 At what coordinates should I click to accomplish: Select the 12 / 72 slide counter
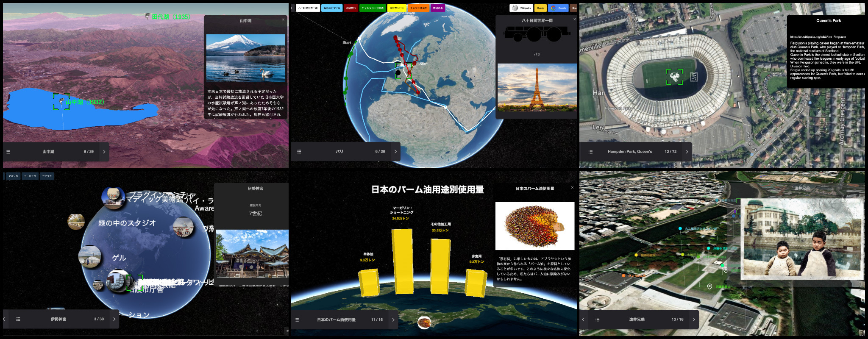coord(670,152)
